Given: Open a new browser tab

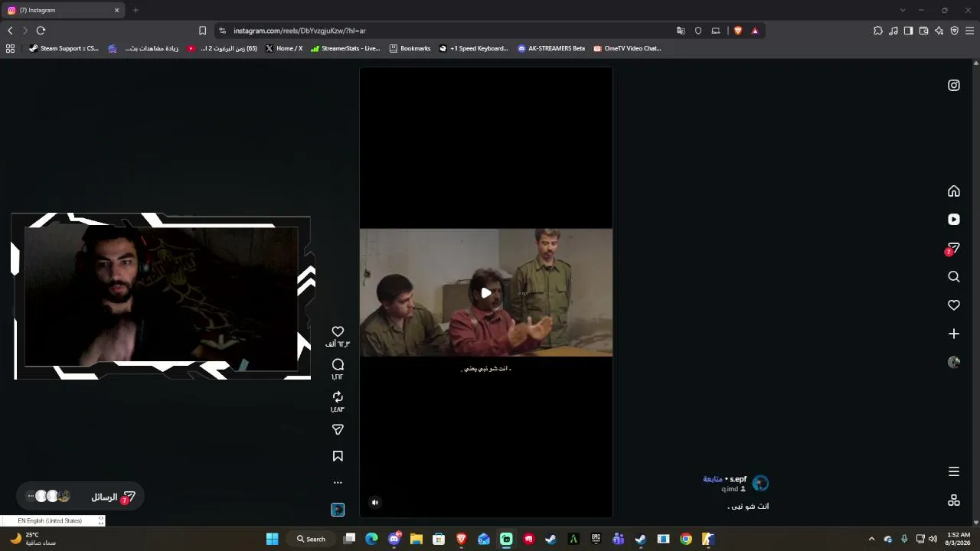Looking at the screenshot, I should (136, 10).
